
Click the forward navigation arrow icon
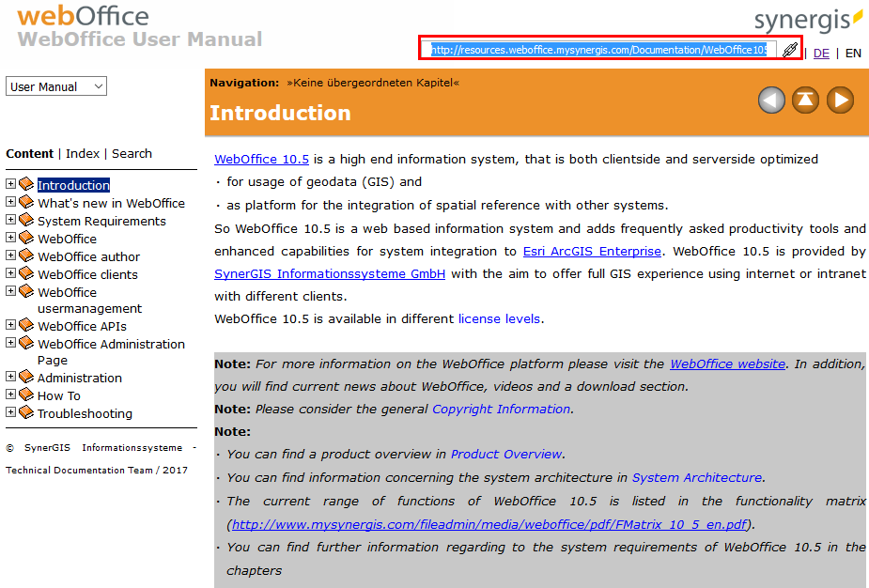coord(839,100)
